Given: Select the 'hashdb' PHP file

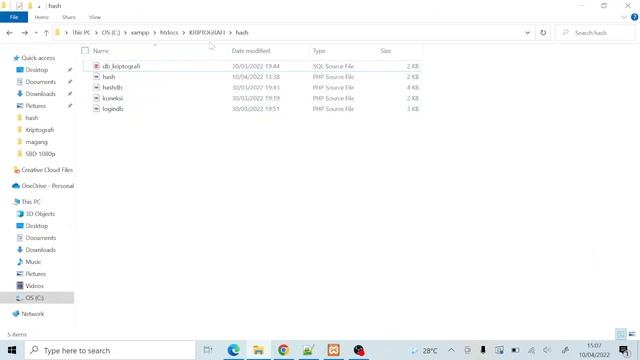Looking at the screenshot, I should point(251,87).
